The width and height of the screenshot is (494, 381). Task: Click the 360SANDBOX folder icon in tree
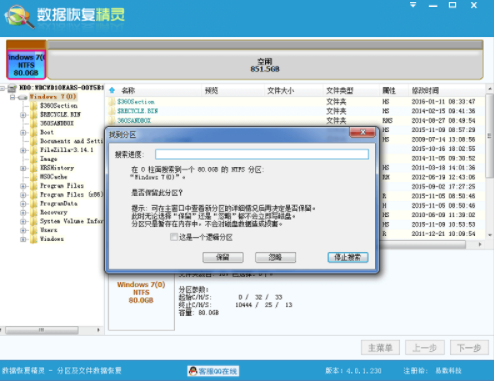34,123
